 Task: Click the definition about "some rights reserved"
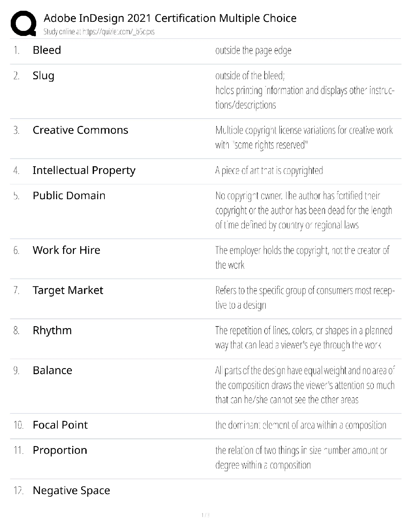(304, 137)
